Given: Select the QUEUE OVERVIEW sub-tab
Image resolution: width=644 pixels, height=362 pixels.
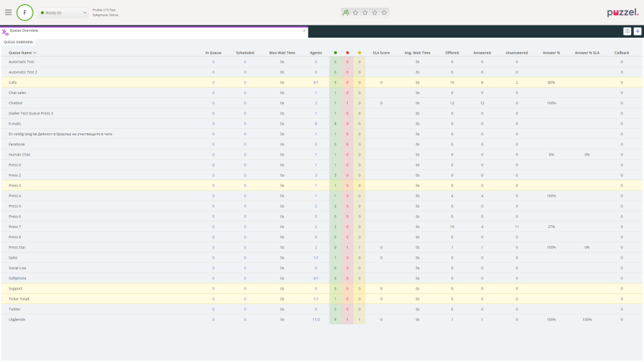Looking at the screenshot, I should 18,42.
